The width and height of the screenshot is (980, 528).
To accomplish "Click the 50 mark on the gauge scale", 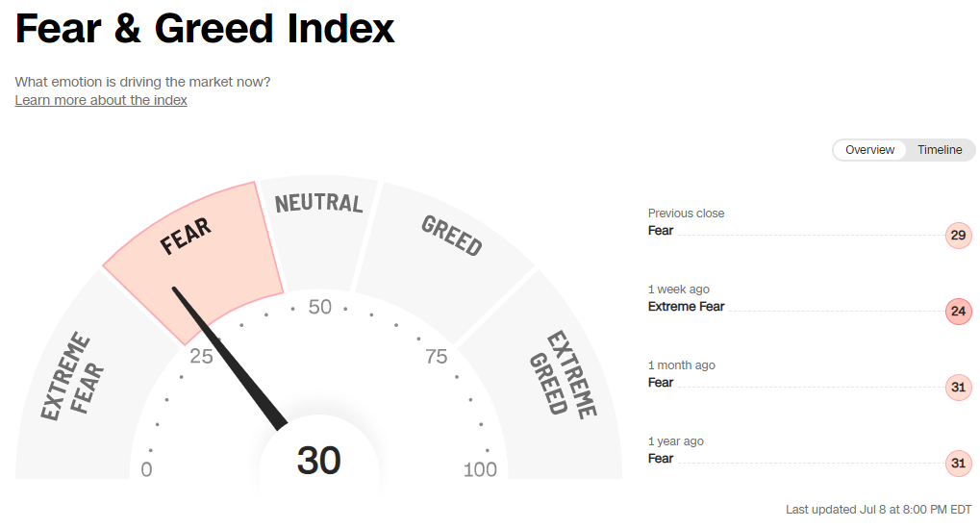I will click(x=319, y=308).
